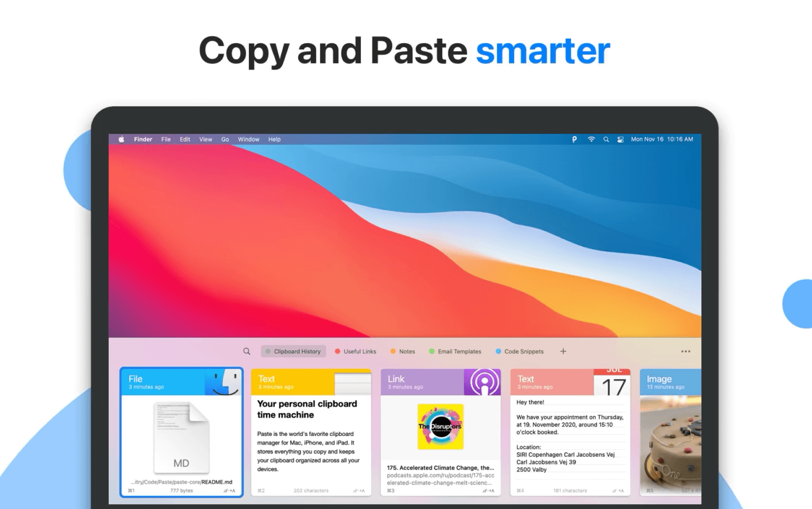Open the Help menu
812x509 pixels.
pos(274,139)
